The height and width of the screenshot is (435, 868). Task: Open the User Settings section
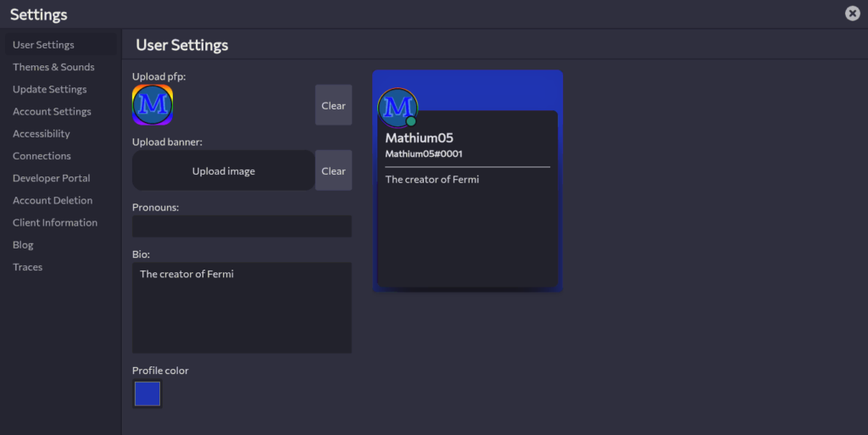coord(43,45)
